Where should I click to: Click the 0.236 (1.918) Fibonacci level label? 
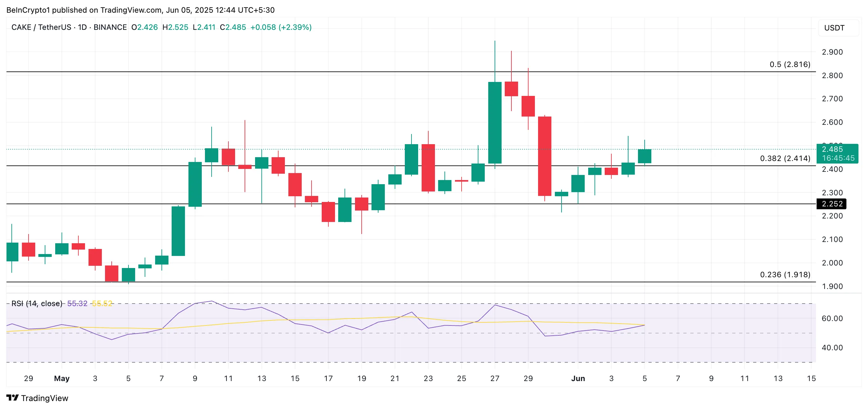785,274
